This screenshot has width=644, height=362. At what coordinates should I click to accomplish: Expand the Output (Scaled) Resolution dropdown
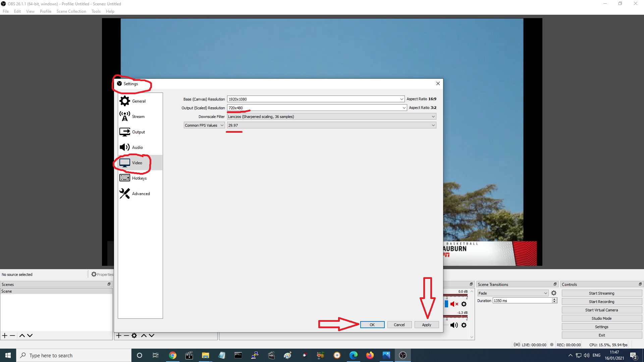(x=404, y=108)
